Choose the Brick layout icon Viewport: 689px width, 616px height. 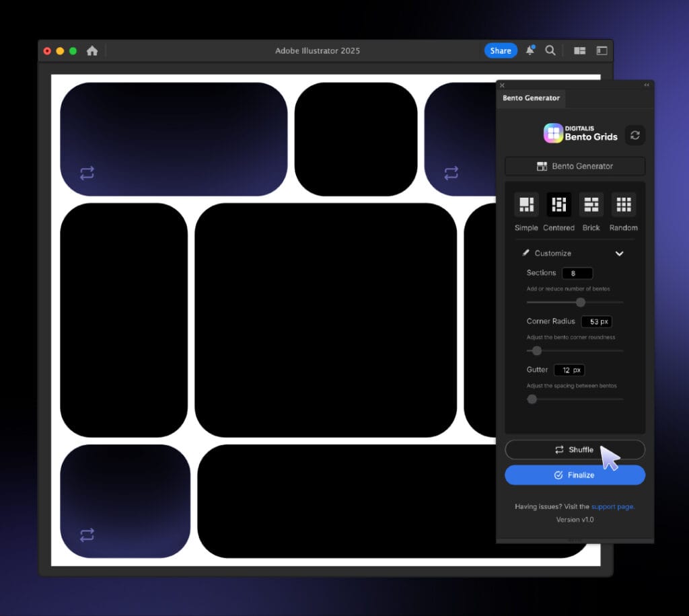click(591, 204)
